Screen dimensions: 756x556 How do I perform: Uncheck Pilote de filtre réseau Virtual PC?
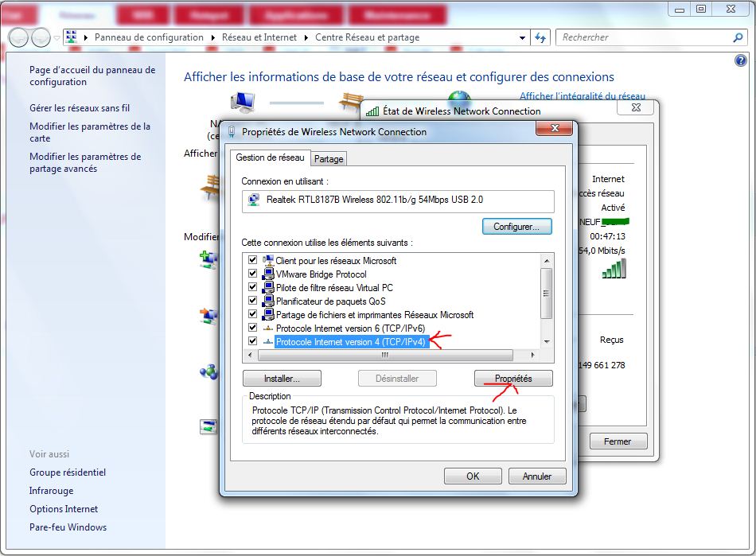click(252, 286)
